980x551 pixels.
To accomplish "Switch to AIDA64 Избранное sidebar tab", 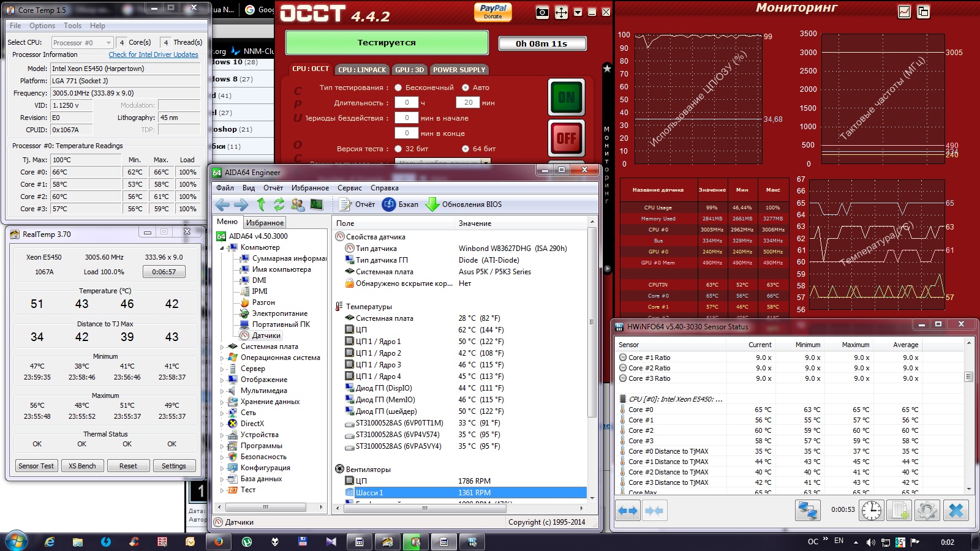I will tap(265, 223).
